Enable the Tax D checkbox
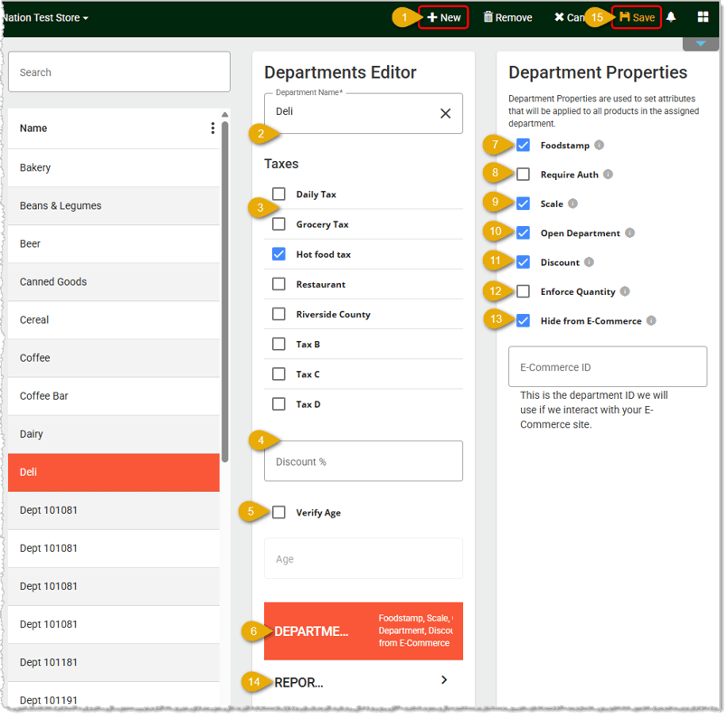 pyautogui.click(x=279, y=404)
